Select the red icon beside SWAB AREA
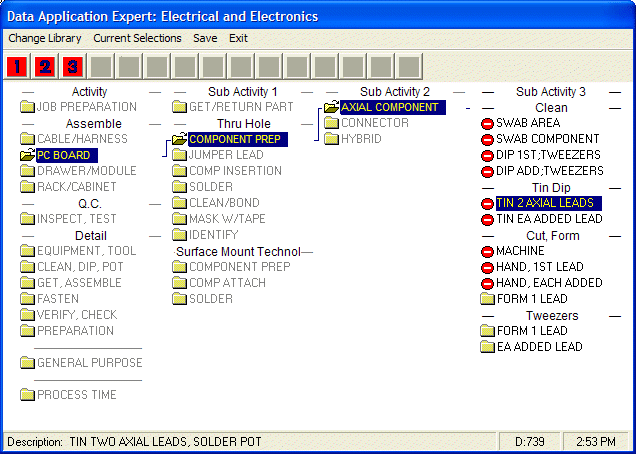The width and height of the screenshot is (636, 454). (487, 123)
